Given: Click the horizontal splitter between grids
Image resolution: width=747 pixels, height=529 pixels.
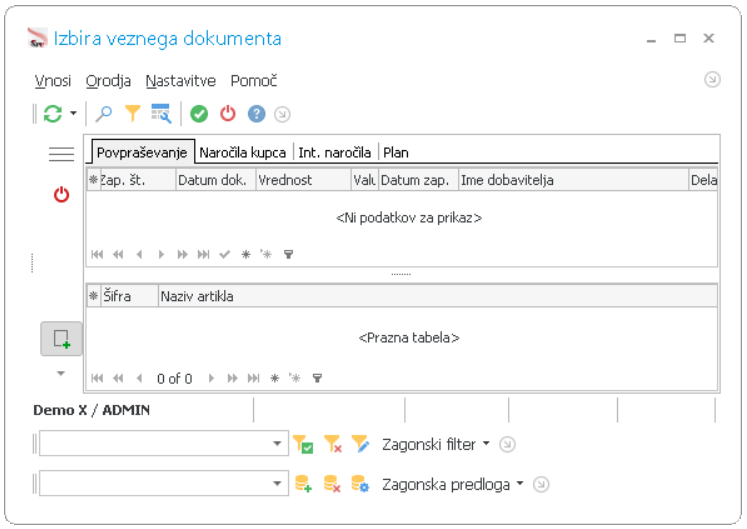Looking at the screenshot, I should 401,275.
